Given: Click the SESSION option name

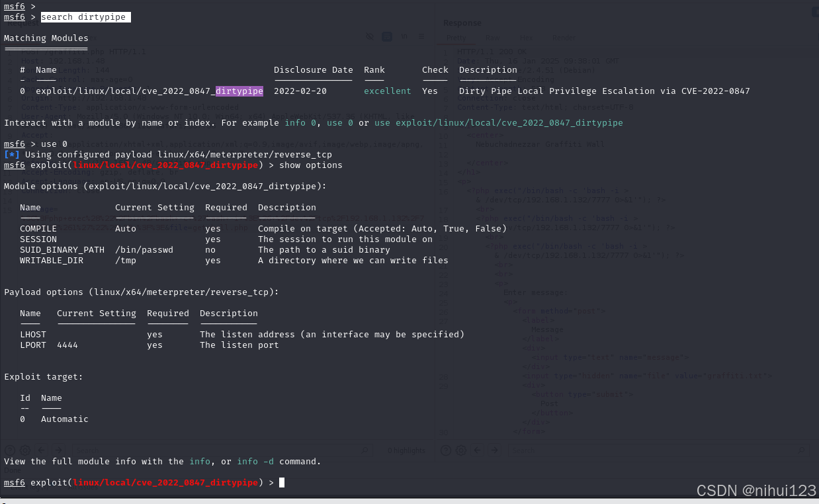Looking at the screenshot, I should click(x=38, y=239).
